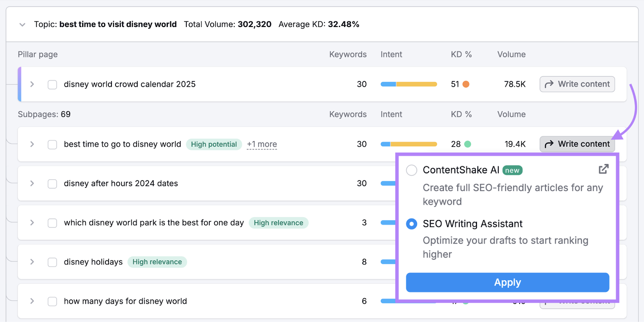Click Volume column header in Subpages row

click(512, 114)
